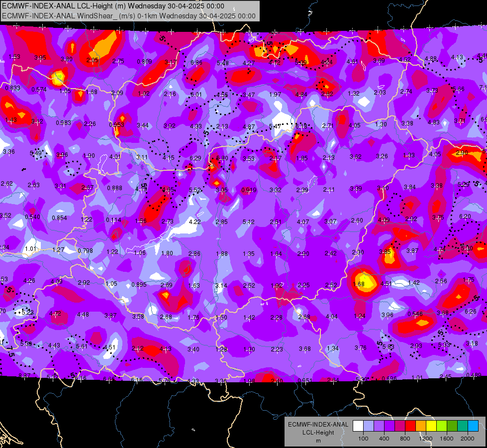Click the wind shear value '6.29'
The width and height of the screenshot is (487, 448).
[195, 158]
